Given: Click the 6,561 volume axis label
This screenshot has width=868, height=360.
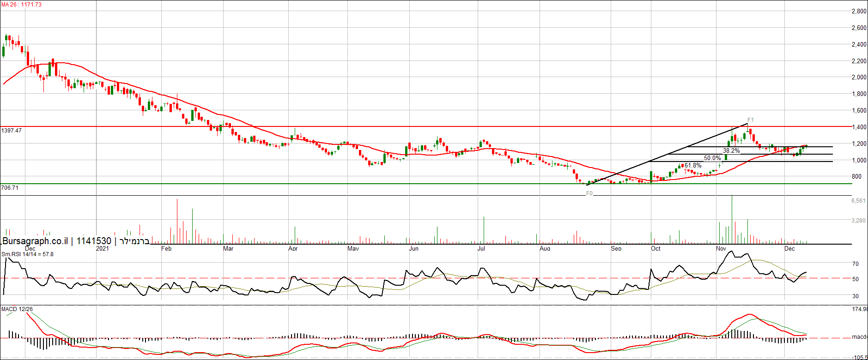Looking at the screenshot, I should [x=858, y=201].
